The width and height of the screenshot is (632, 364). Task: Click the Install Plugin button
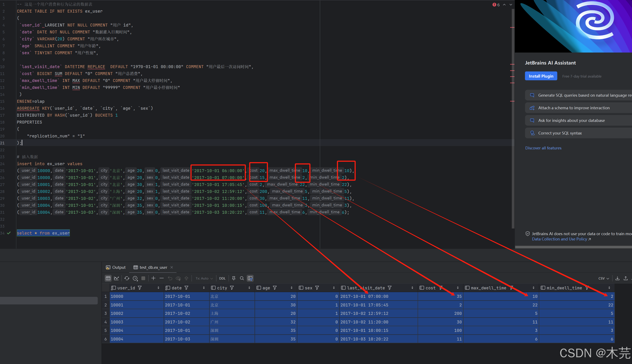pyautogui.click(x=541, y=76)
